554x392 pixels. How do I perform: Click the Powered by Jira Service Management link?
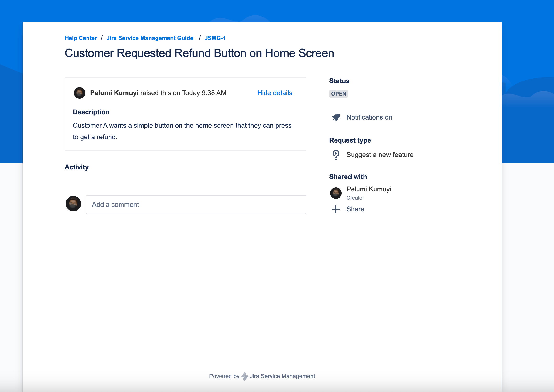[262, 376]
